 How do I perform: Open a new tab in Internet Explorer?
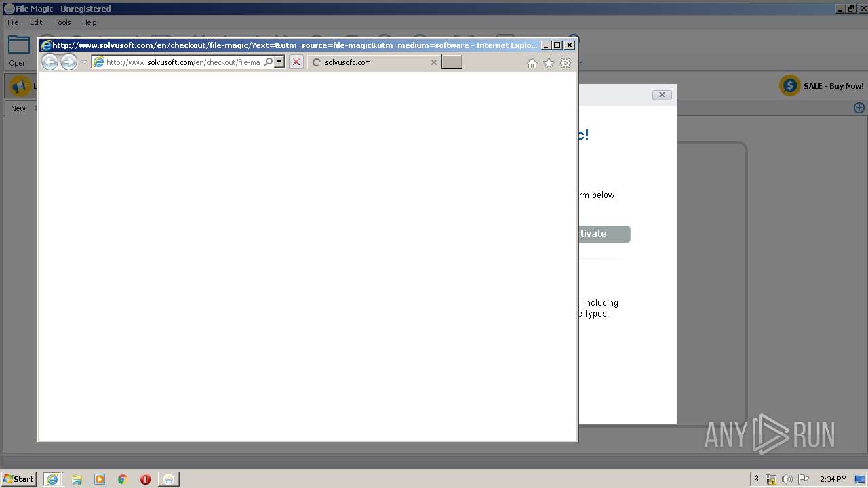pyautogui.click(x=452, y=62)
